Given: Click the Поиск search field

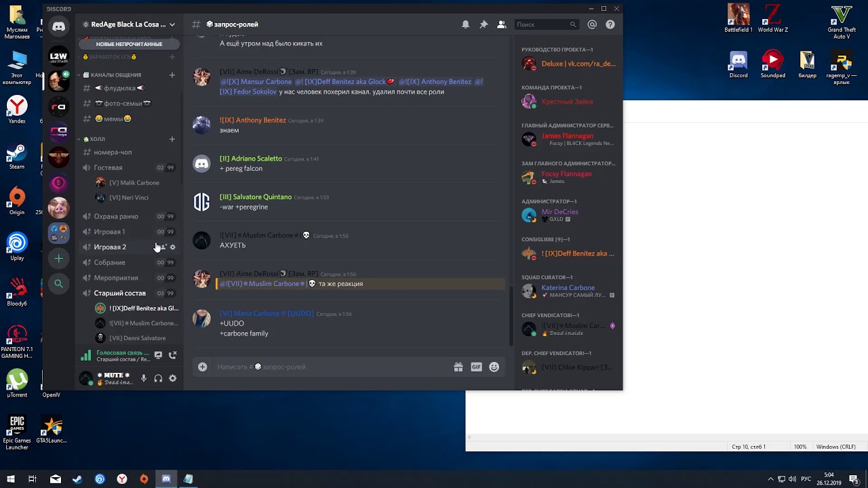Looking at the screenshot, I should [547, 24].
